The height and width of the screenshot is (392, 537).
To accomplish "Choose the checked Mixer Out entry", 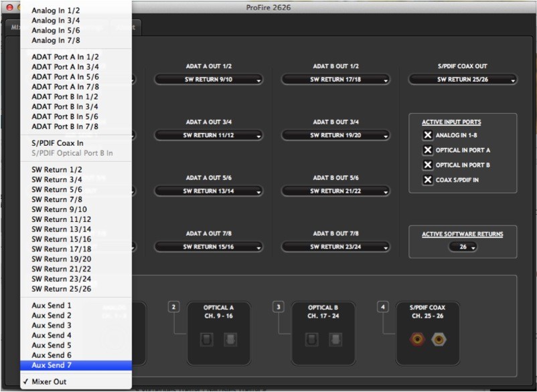I will click(x=76, y=382).
